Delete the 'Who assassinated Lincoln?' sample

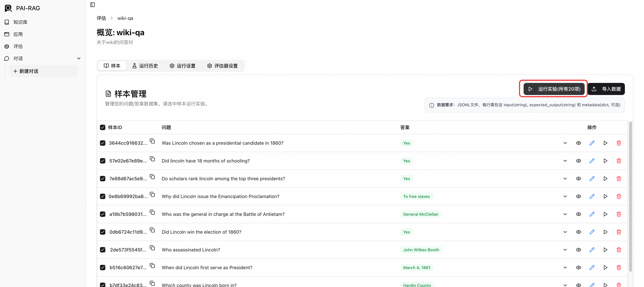(619, 250)
